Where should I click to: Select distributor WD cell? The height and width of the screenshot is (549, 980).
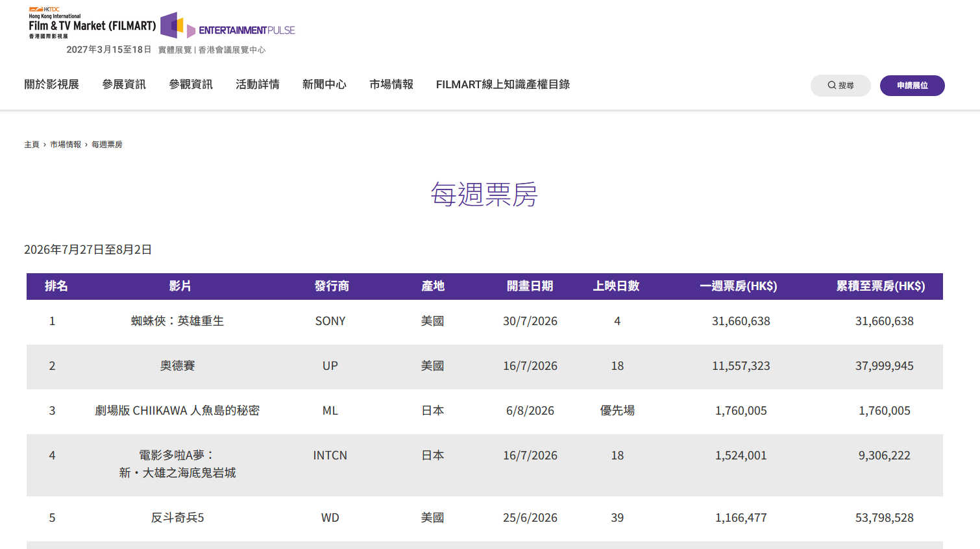(x=330, y=518)
